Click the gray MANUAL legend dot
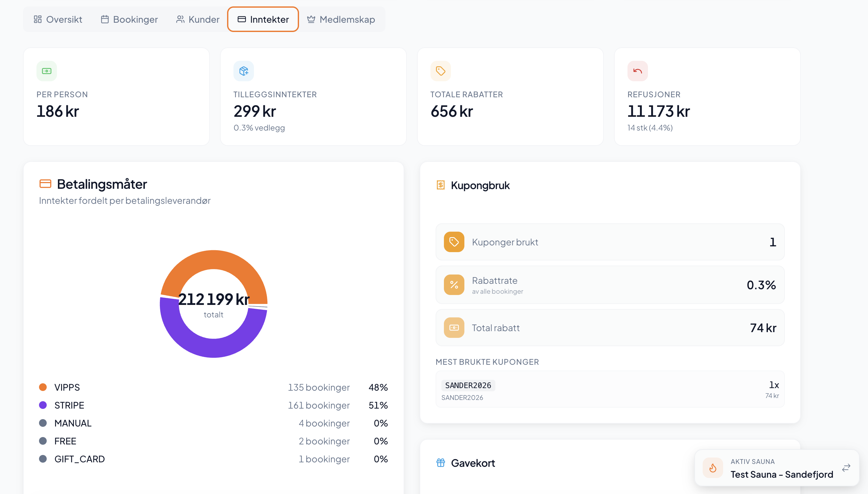 [43, 423]
